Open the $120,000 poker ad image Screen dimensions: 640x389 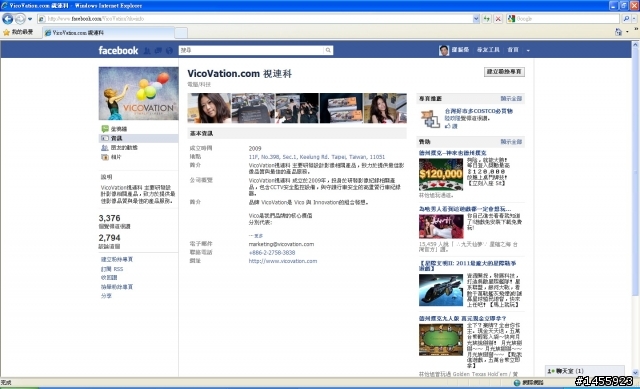tap(441, 175)
